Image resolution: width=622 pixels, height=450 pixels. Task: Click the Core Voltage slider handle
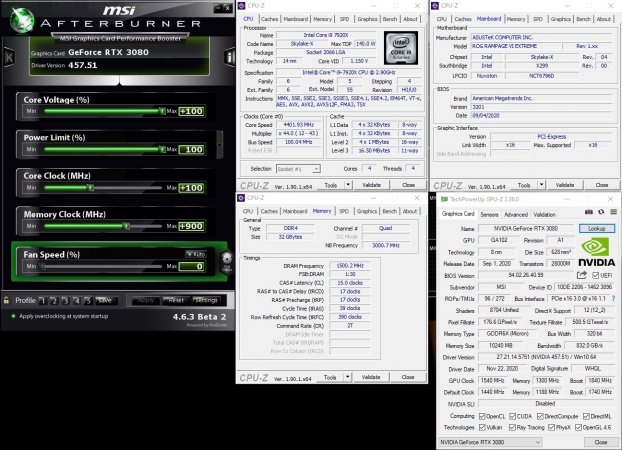coord(162,111)
